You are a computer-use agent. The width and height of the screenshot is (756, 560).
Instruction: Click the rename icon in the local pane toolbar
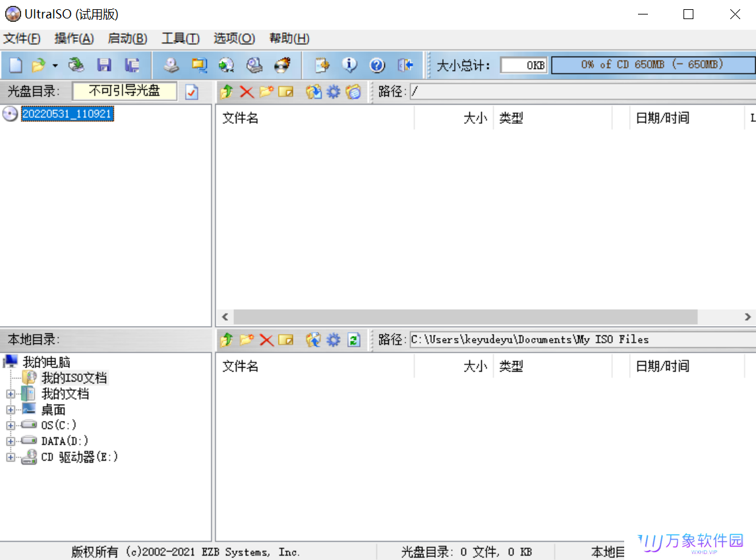(286, 340)
